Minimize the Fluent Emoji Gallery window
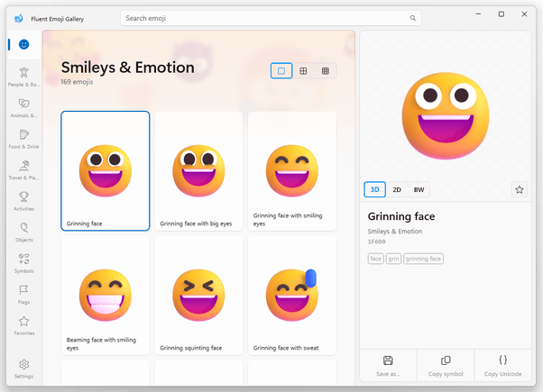543x392 pixels. (x=478, y=14)
